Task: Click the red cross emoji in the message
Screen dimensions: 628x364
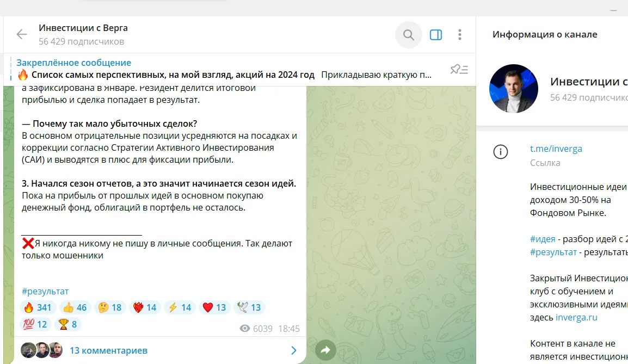Action: 28,243
